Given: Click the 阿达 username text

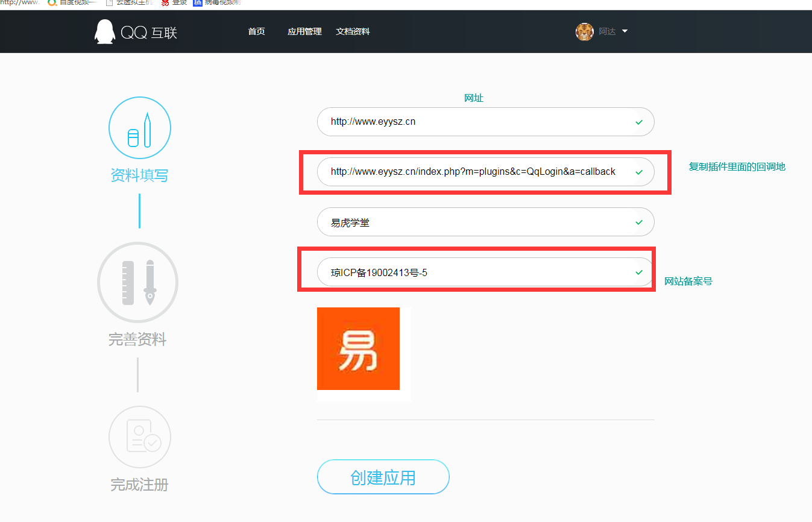Looking at the screenshot, I should pyautogui.click(x=607, y=32).
